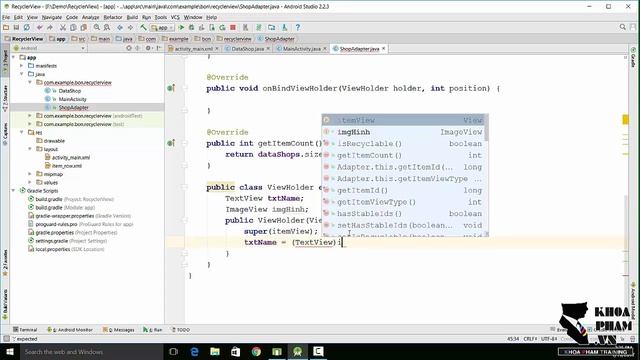Expand the manifests folder node
The width and height of the screenshot is (640, 360).
pos(22,65)
